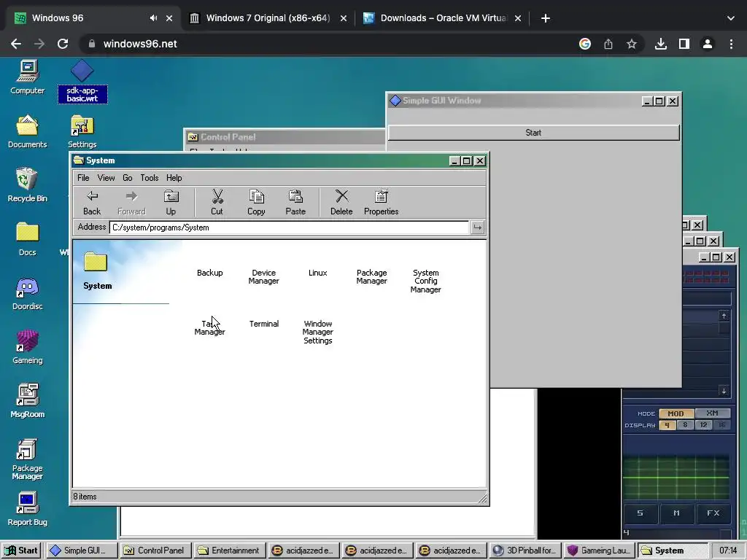Open the File menu in System window

click(x=83, y=178)
